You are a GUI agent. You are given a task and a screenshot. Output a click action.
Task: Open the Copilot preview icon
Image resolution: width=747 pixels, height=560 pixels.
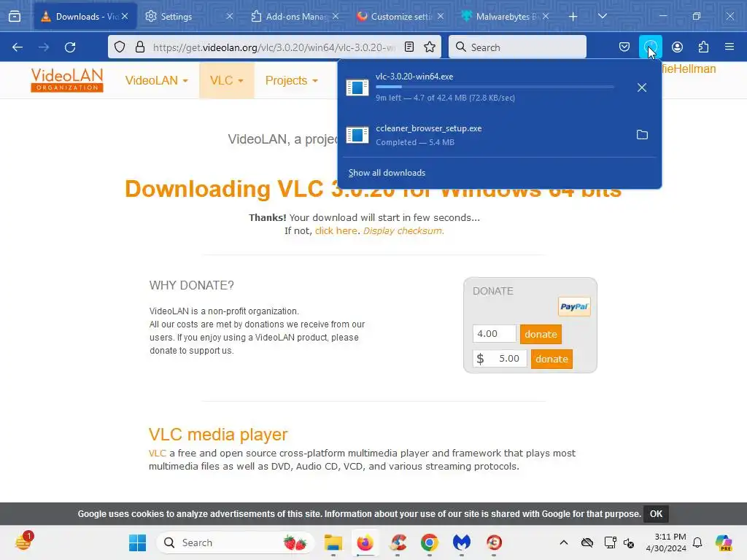point(723,542)
